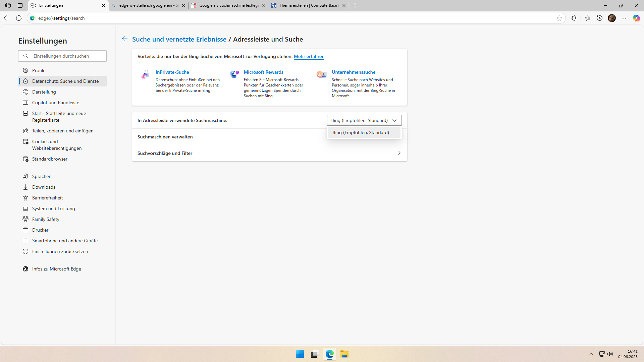The image size is (644, 362).
Task: Open the search engine dropdown
Action: point(364,120)
